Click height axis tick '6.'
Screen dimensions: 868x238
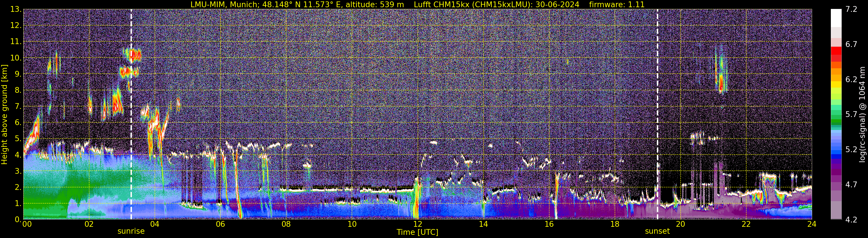coord(18,122)
